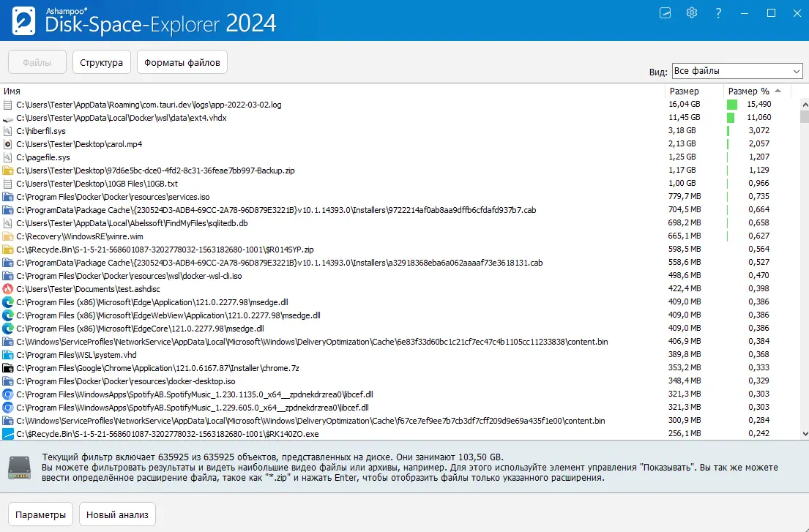Click the icon beside winre.wim
809x532 pixels.
point(8,236)
